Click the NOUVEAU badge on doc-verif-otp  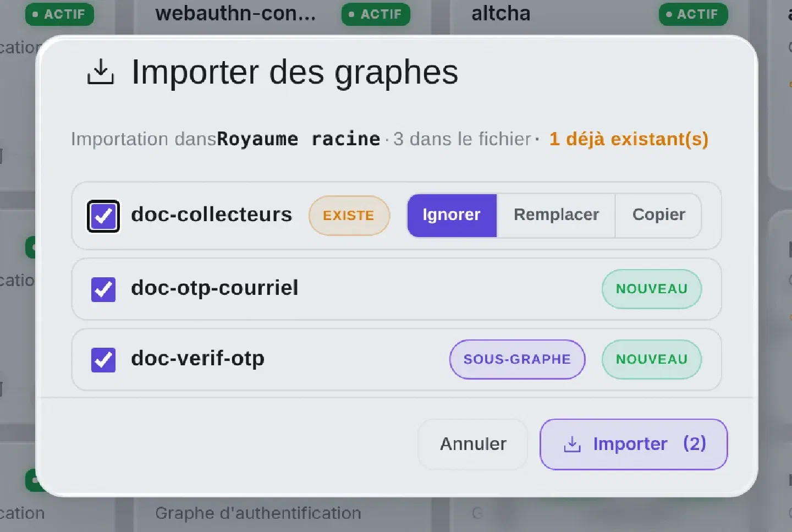[652, 359]
